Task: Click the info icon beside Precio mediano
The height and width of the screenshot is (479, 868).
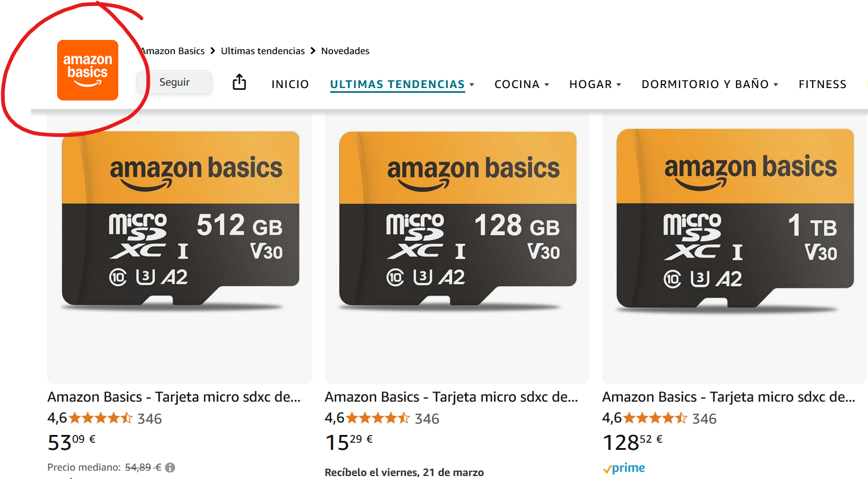Action: click(170, 468)
